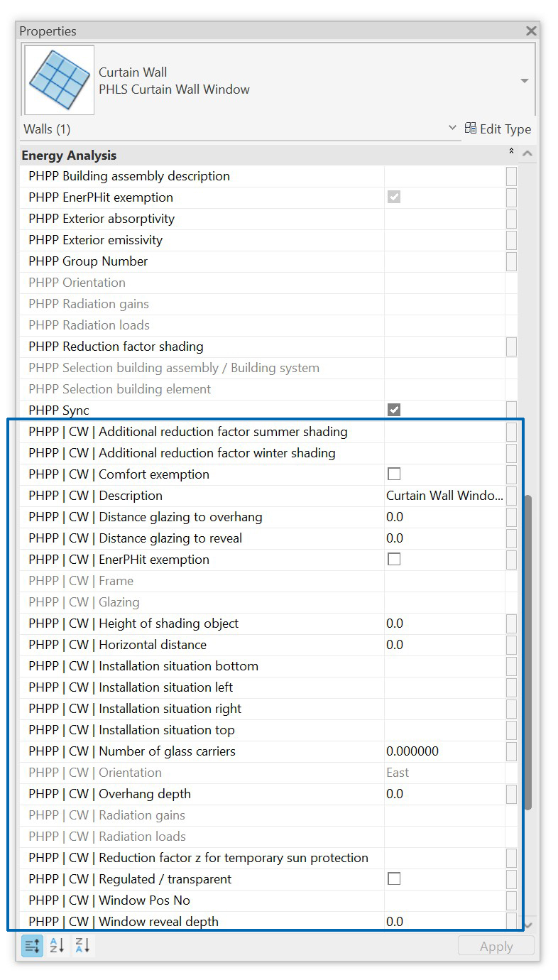Select PHPP Building assembly description label

tap(129, 176)
